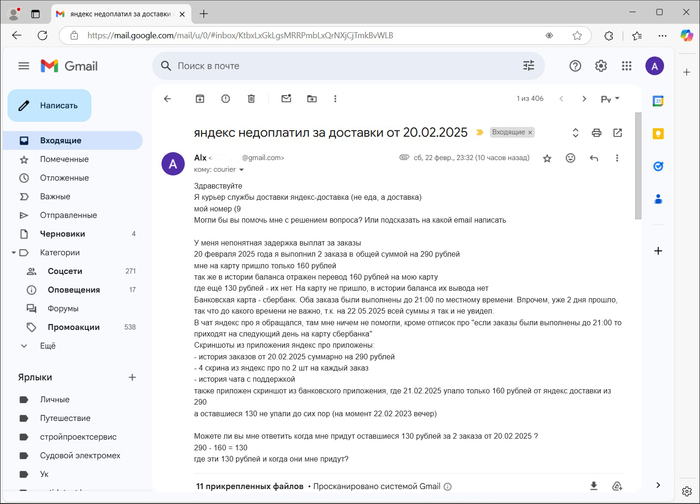The image size is (700, 504).
Task: Open the Помеченные folder
Action: (73, 159)
